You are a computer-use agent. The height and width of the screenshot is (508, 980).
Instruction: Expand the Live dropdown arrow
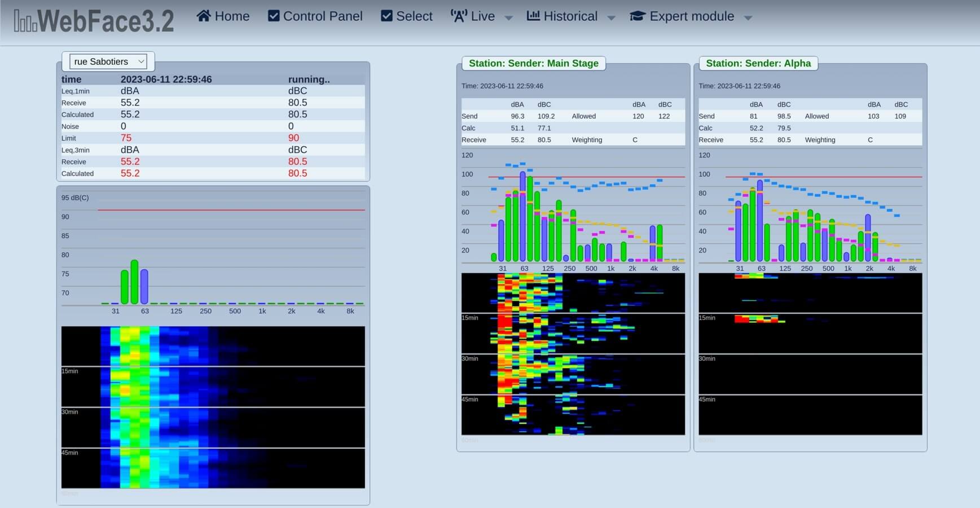(x=508, y=18)
